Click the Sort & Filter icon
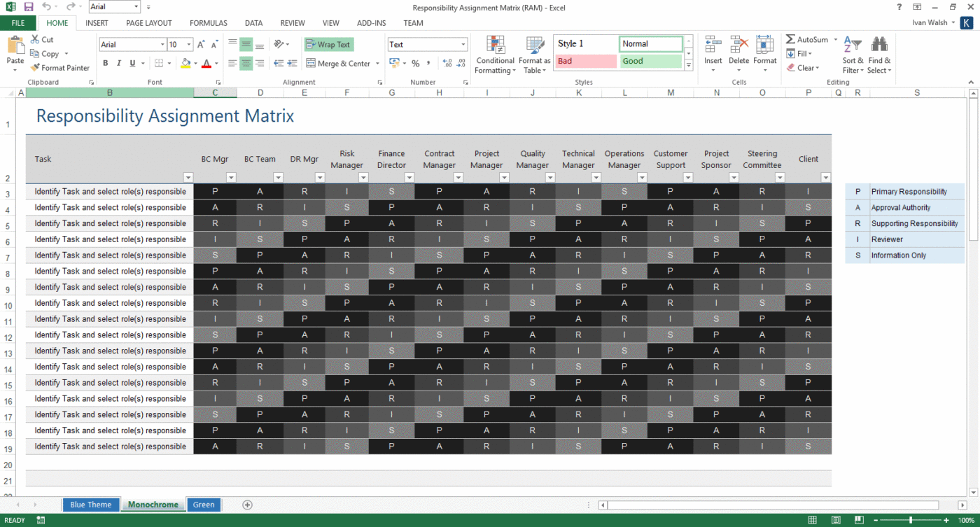980x527 pixels. coord(853,54)
